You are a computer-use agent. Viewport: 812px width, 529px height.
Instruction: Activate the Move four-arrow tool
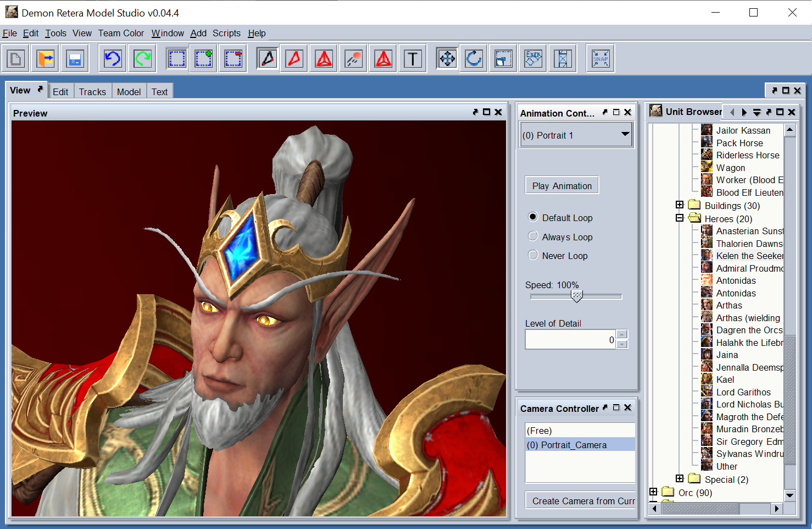447,58
